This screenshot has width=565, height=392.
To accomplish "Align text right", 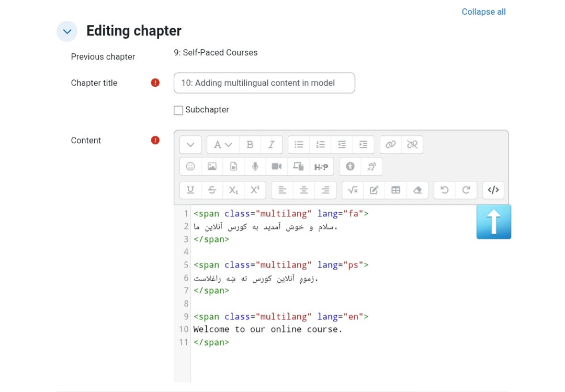I will click(325, 190).
